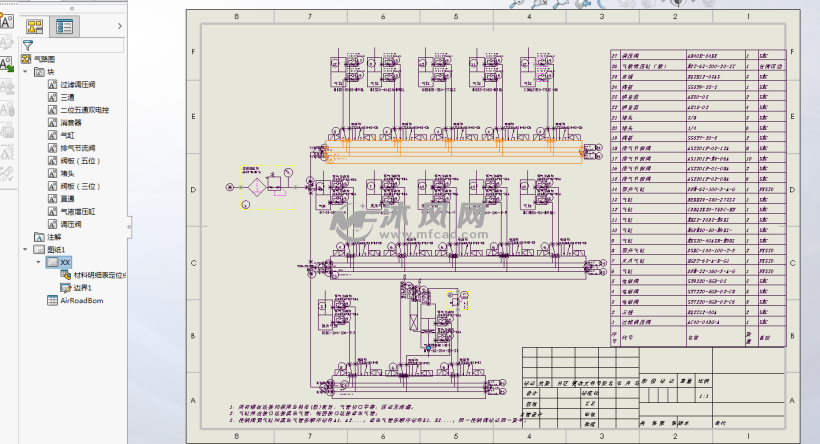Select the orange highlighted valve manifold in drawing
The width and height of the screenshot is (820, 444).
(x=453, y=152)
